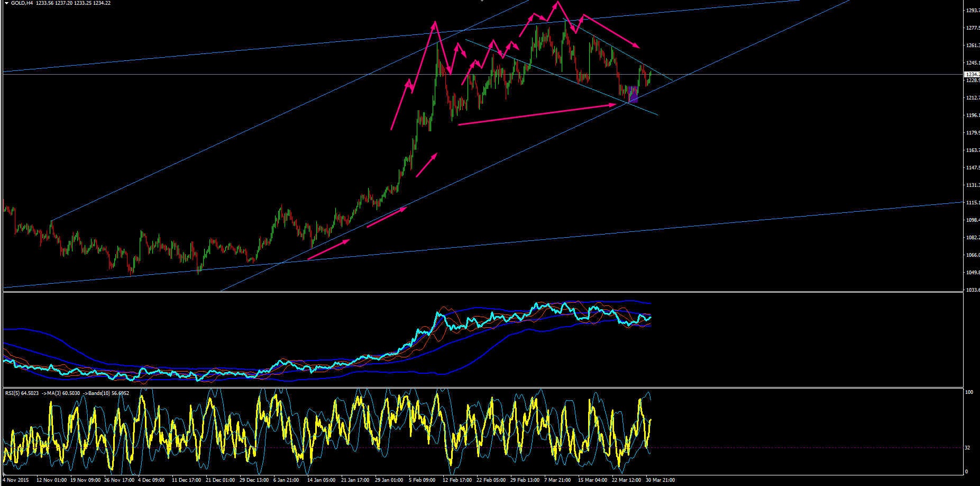Click the "29 Feb 13:00" time label

click(x=525, y=480)
